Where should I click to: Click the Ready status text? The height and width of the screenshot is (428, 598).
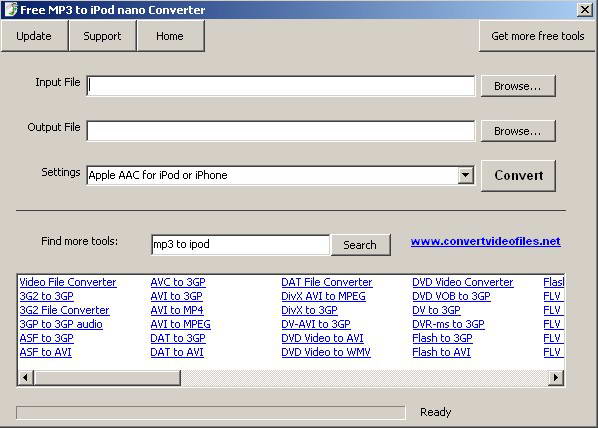(x=436, y=412)
